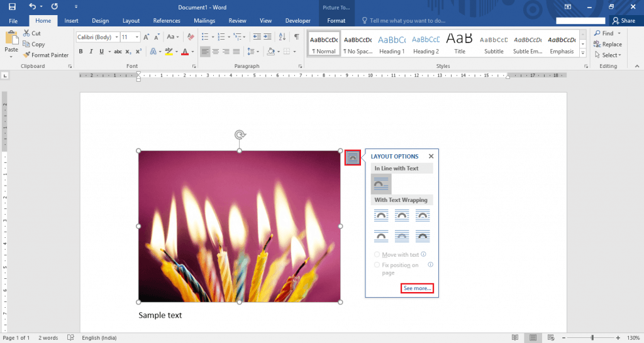Apply the text highlight color

point(169,52)
